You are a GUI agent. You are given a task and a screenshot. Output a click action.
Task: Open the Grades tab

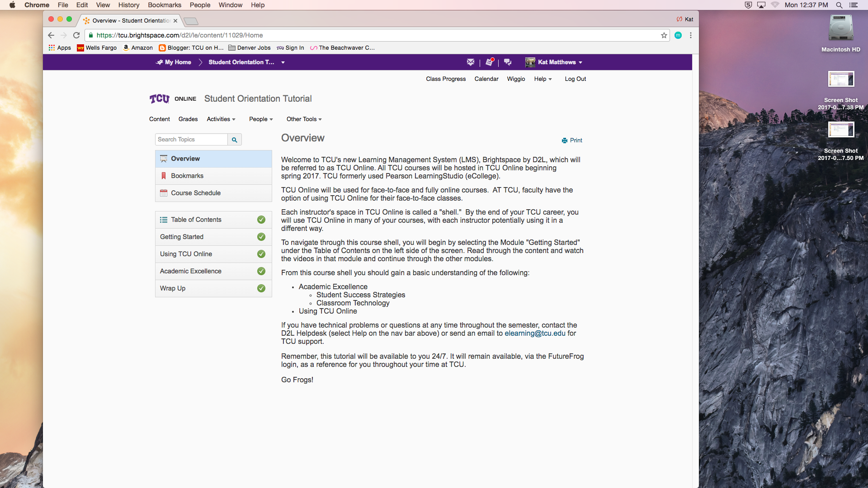tap(188, 119)
